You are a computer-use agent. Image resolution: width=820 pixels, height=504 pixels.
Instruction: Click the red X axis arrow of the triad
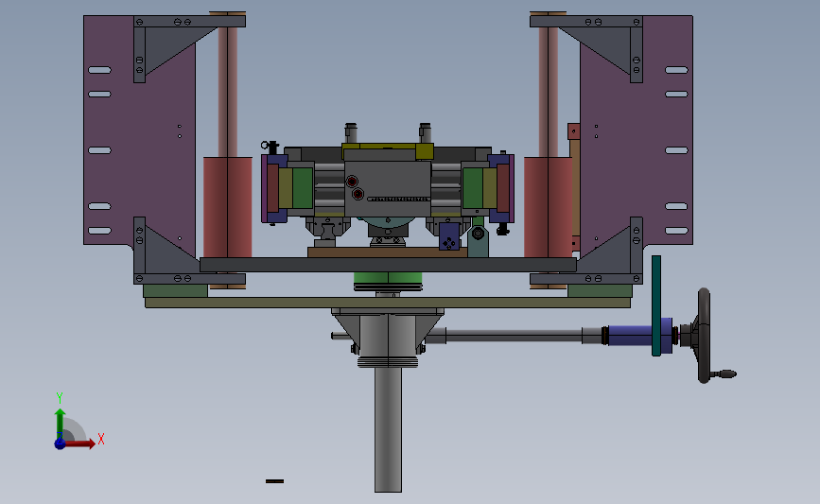click(x=79, y=443)
